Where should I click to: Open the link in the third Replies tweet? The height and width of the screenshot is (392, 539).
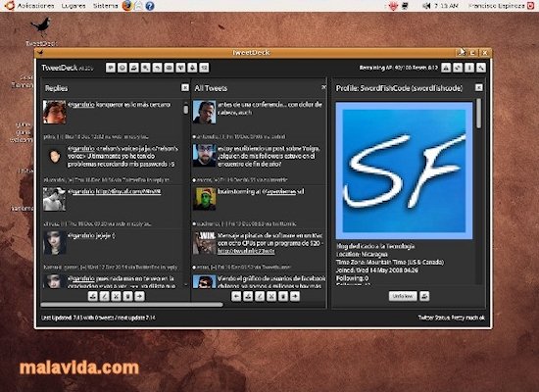click(128, 191)
